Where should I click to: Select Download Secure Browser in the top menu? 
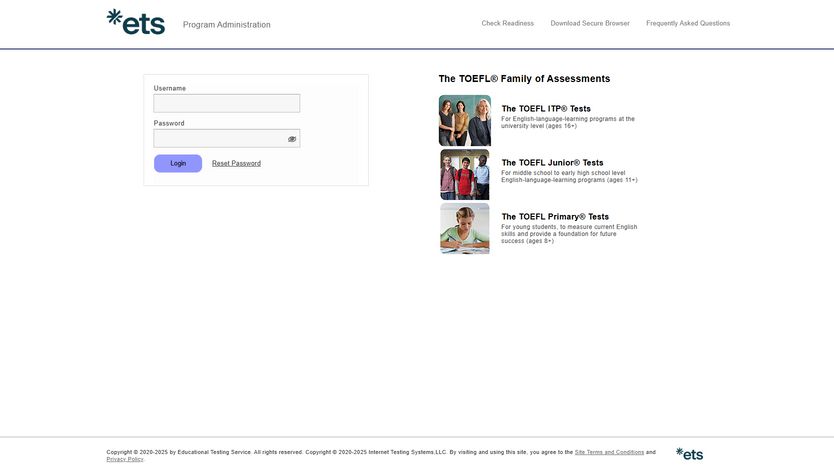point(590,23)
